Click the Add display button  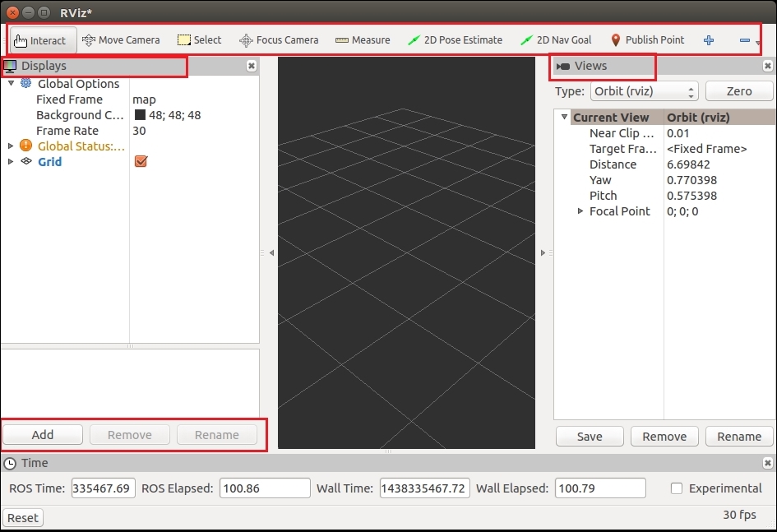click(x=43, y=435)
